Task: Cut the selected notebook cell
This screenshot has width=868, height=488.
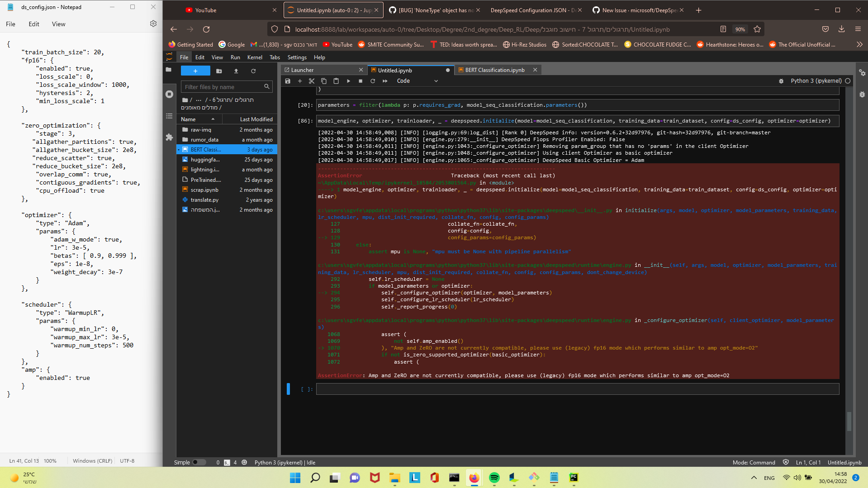Action: click(312, 81)
